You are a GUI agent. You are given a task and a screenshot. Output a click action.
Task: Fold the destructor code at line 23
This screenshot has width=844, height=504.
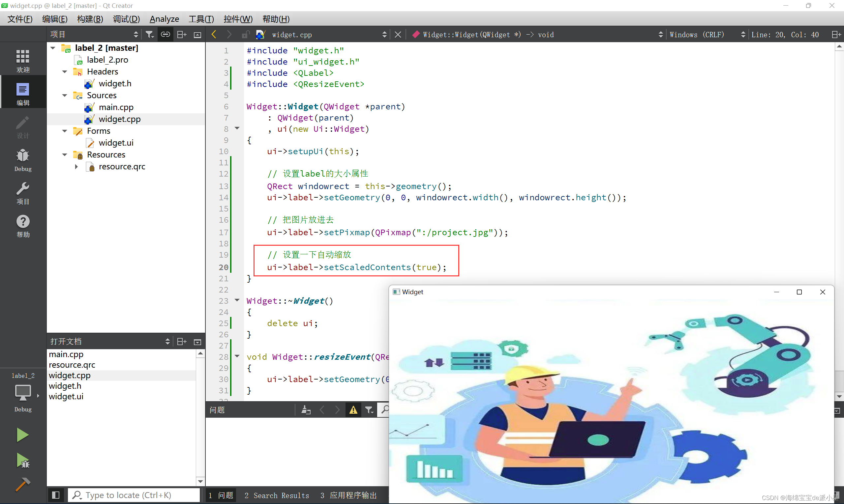click(237, 300)
